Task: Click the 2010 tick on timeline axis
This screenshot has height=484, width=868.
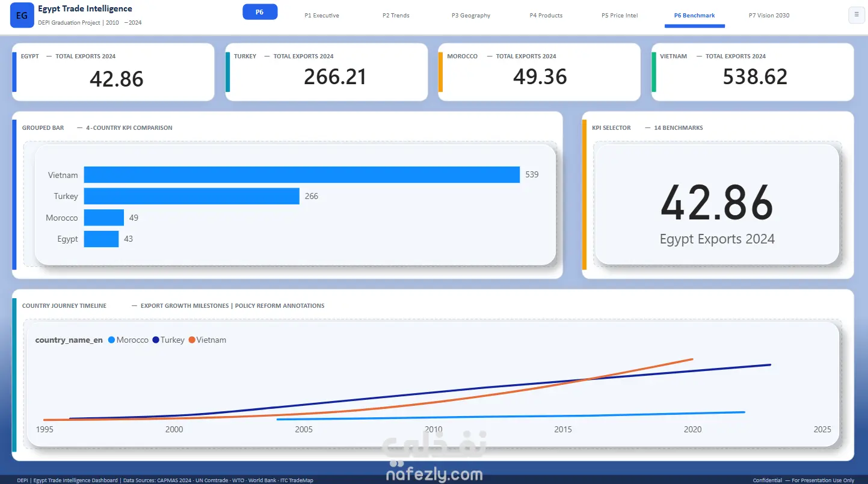Action: 434,429
